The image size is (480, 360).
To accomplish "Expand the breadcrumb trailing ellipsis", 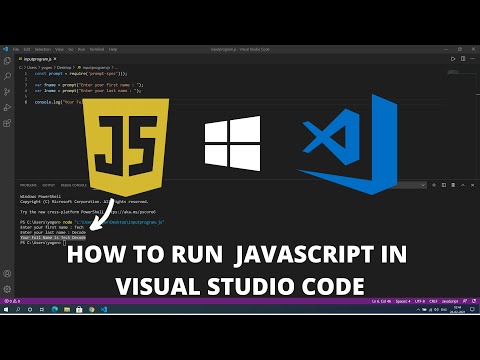I will pos(116,67).
